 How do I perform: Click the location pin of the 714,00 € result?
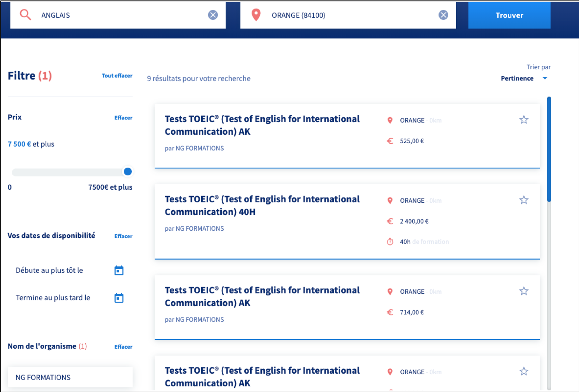click(390, 292)
